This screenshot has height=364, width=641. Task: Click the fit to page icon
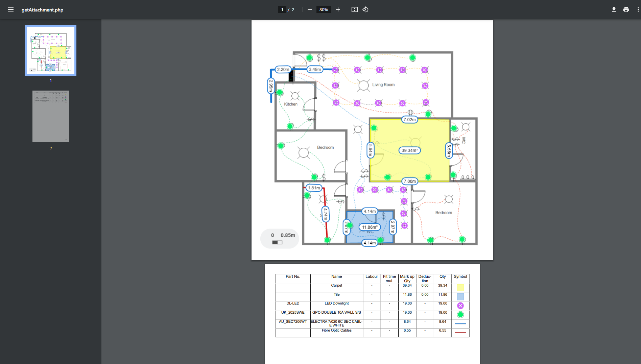click(354, 9)
